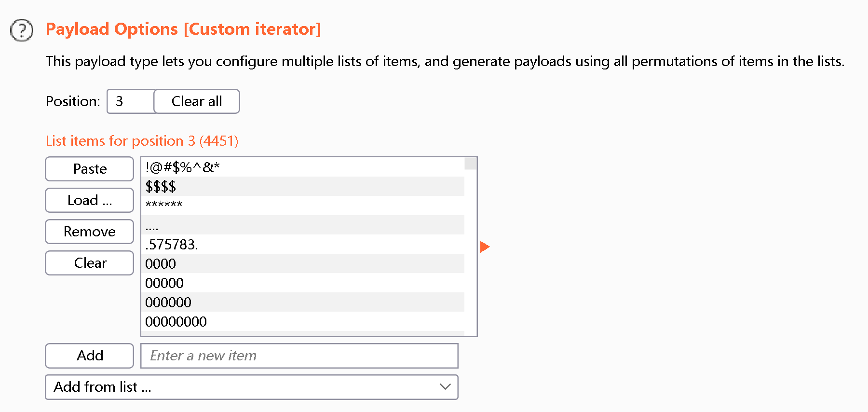Open the Payload Options help icon
The height and width of the screenshot is (412, 868).
tap(22, 30)
